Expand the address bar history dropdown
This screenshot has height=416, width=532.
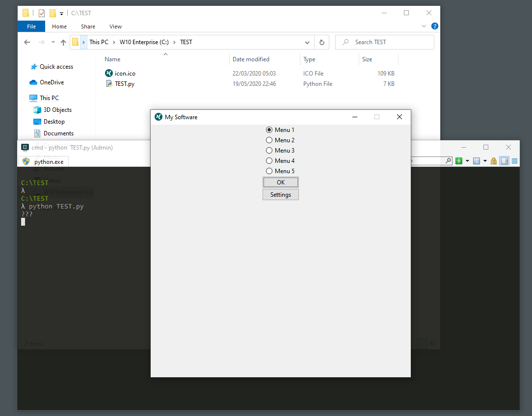[307, 42]
